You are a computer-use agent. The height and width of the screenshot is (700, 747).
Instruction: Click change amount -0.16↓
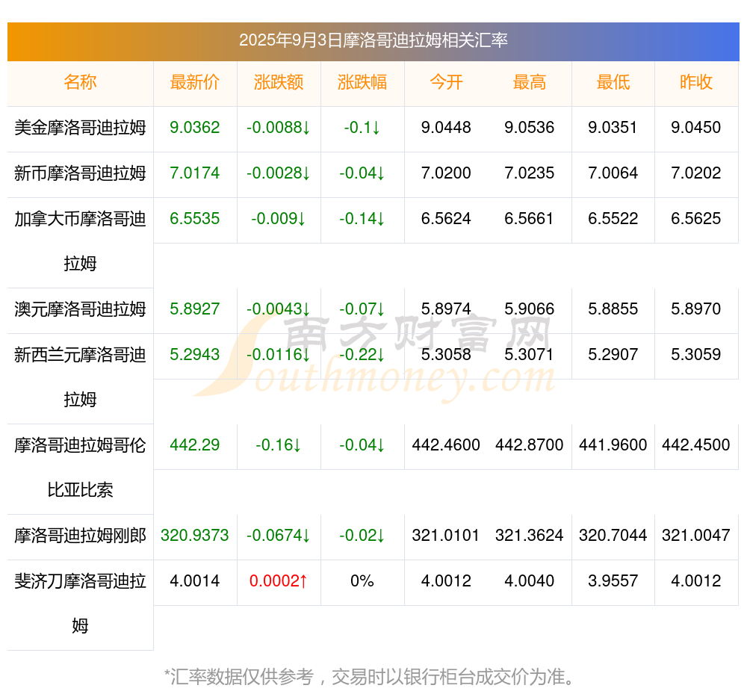coord(279,445)
